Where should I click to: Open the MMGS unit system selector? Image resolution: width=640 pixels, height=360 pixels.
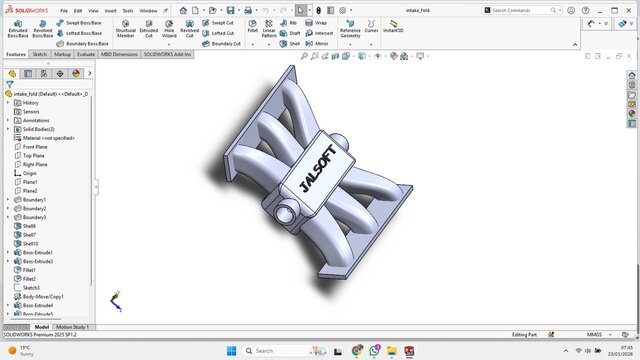click(x=599, y=335)
